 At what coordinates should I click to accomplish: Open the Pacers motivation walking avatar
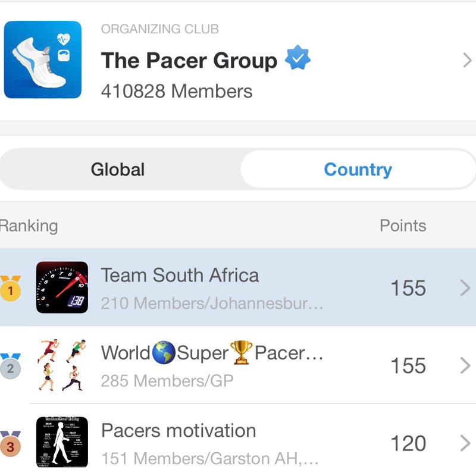click(x=62, y=442)
